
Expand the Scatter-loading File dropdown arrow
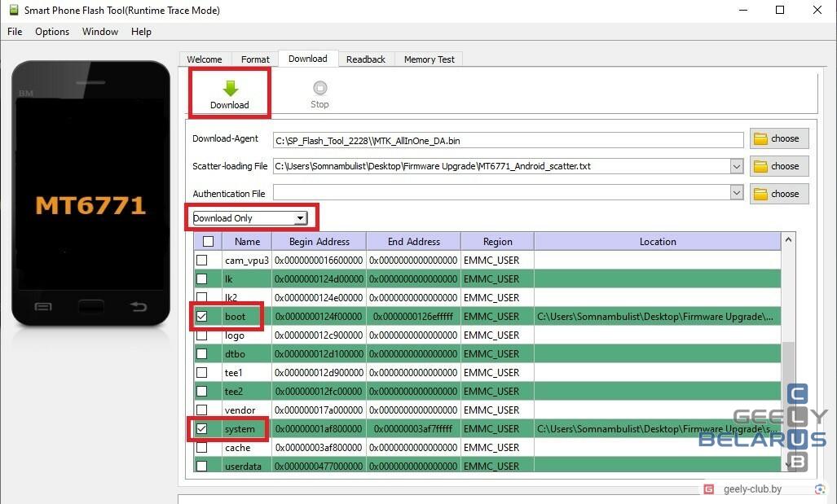pyautogui.click(x=737, y=166)
